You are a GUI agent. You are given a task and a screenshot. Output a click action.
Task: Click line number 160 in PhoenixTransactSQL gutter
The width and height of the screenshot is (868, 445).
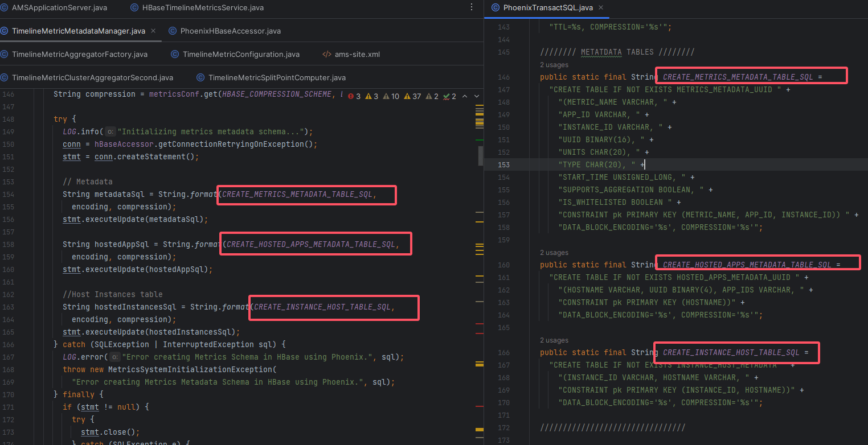[503, 265]
